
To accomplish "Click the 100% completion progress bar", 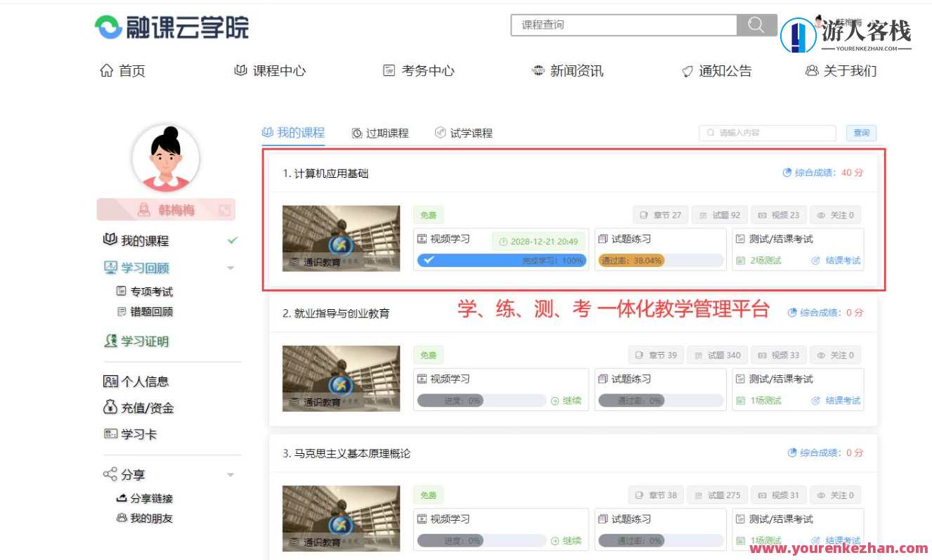I will [x=500, y=260].
